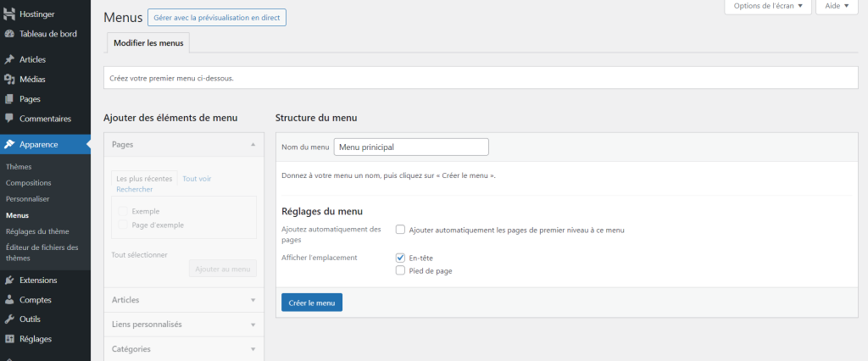Expand Liens personnalisés accordion section

(183, 325)
